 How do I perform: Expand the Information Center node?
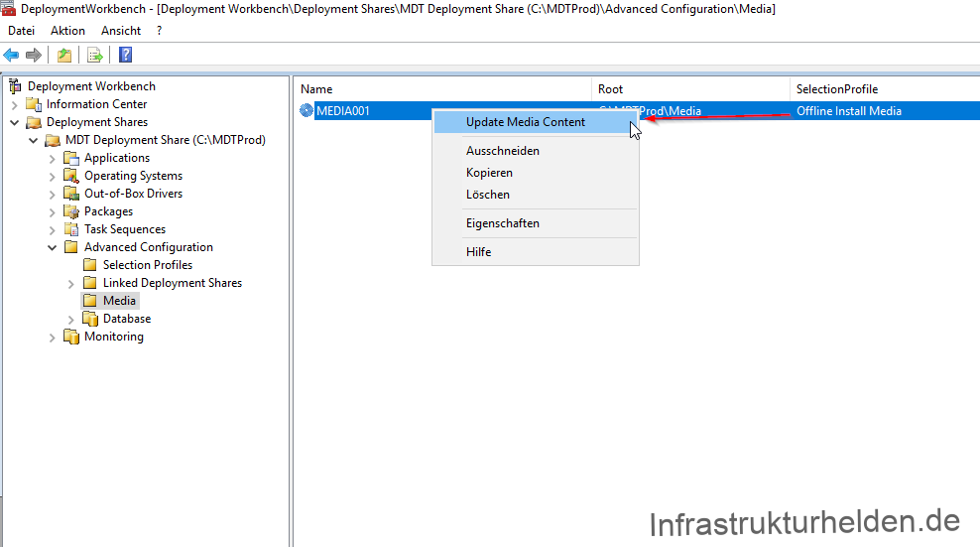14,104
